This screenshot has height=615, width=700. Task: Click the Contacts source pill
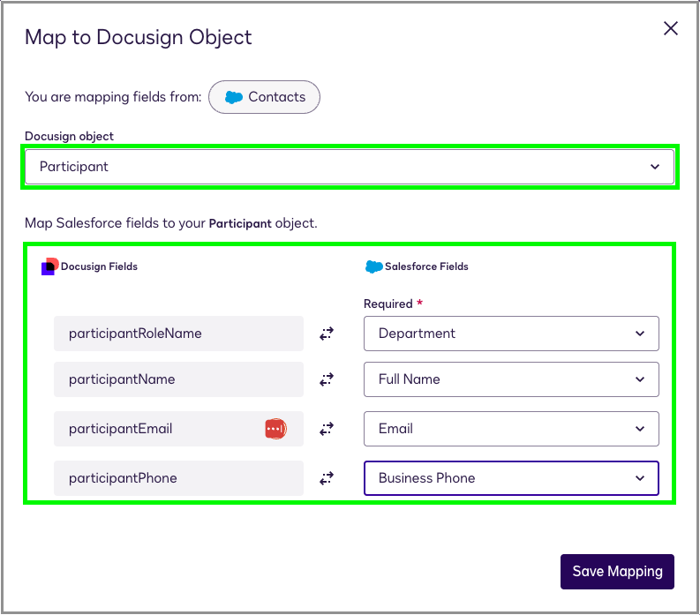(264, 97)
